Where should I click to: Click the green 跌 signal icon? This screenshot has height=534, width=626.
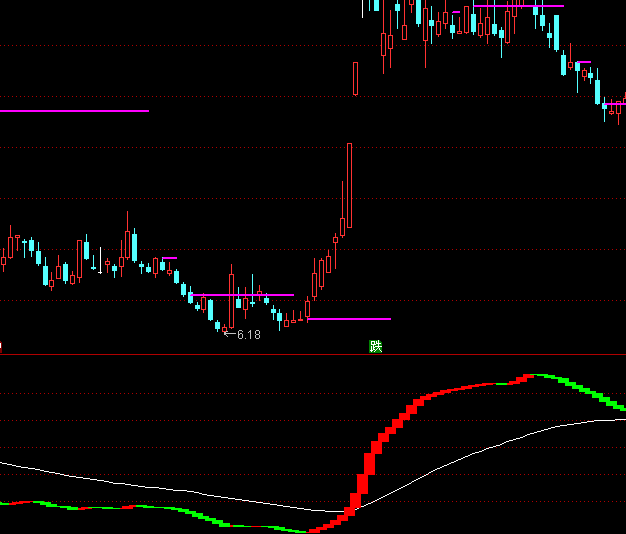click(376, 347)
